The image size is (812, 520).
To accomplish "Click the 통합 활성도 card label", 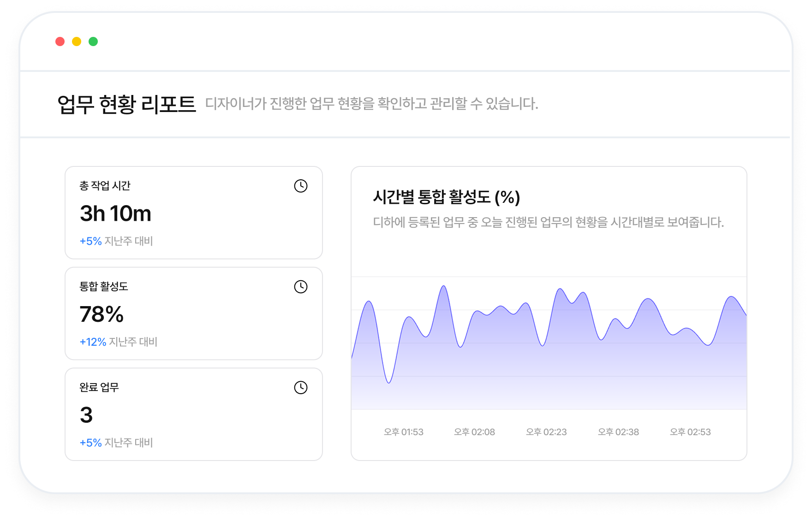I will click(104, 286).
